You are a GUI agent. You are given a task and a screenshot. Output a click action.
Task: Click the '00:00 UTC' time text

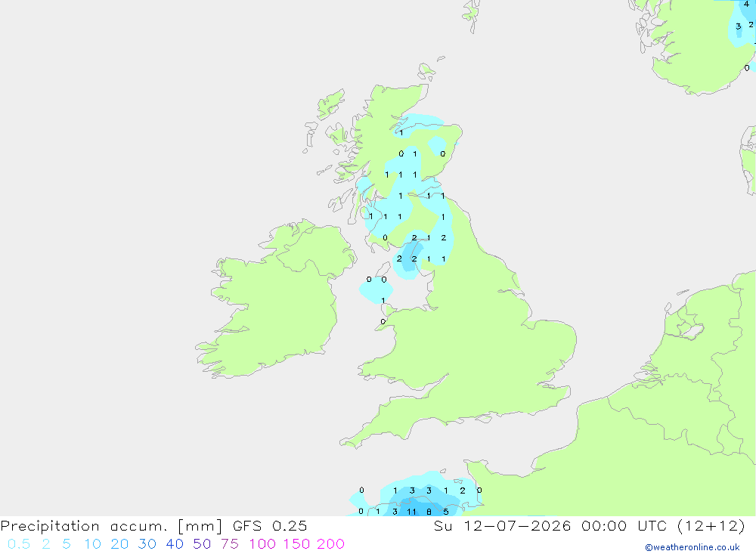(624, 526)
